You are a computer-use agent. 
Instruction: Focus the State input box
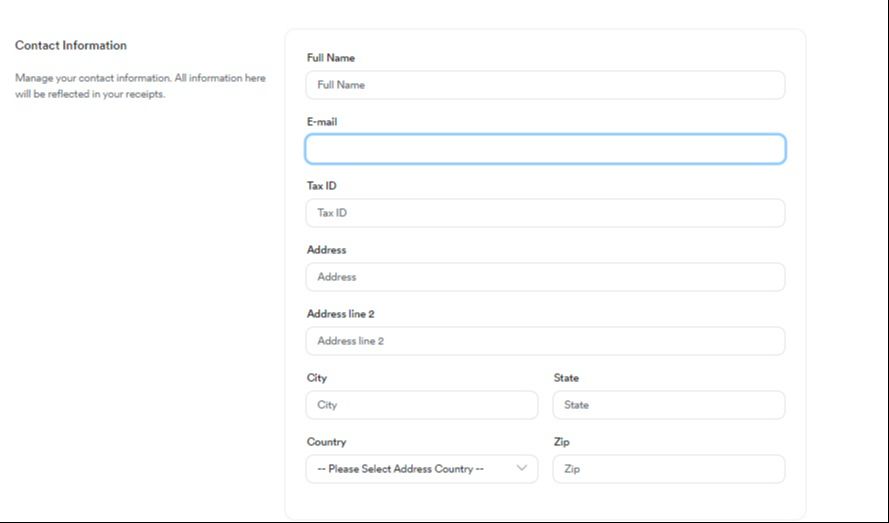pos(668,405)
